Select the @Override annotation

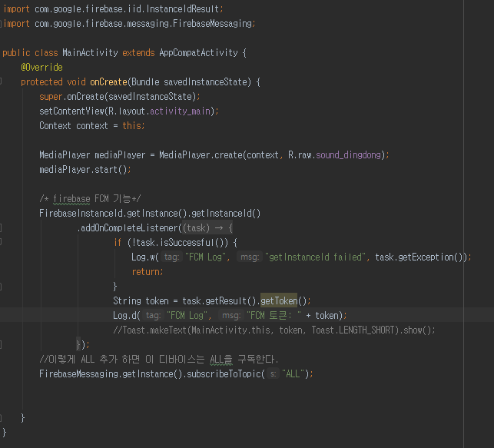point(41,67)
